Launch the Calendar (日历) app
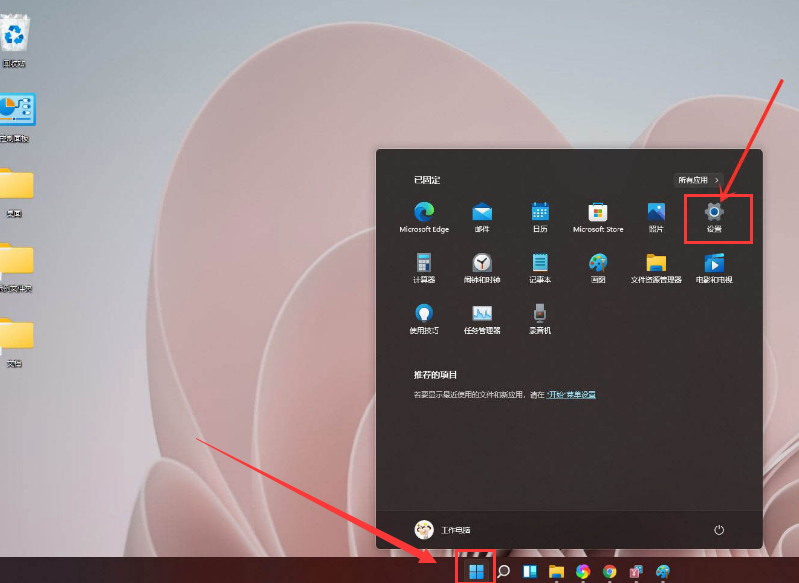 coord(540,217)
